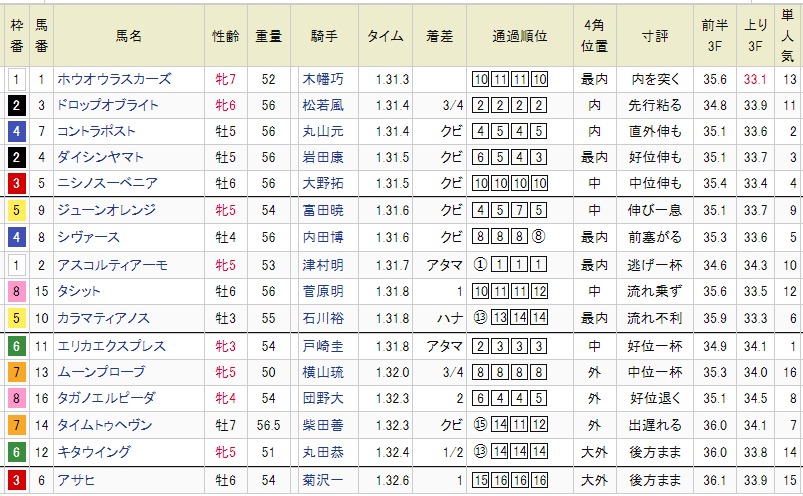The width and height of the screenshot is (803, 496).
Task: Click horse name ホウオウラスカーズ
Action: tap(116, 79)
